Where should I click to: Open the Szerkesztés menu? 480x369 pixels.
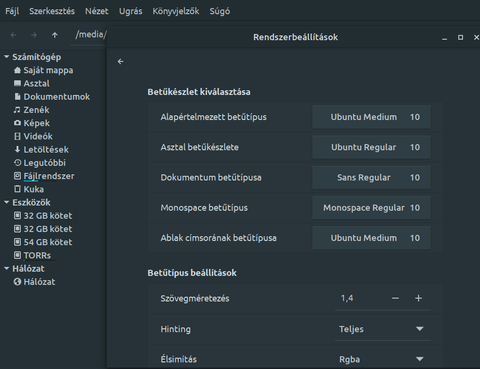[x=52, y=11]
